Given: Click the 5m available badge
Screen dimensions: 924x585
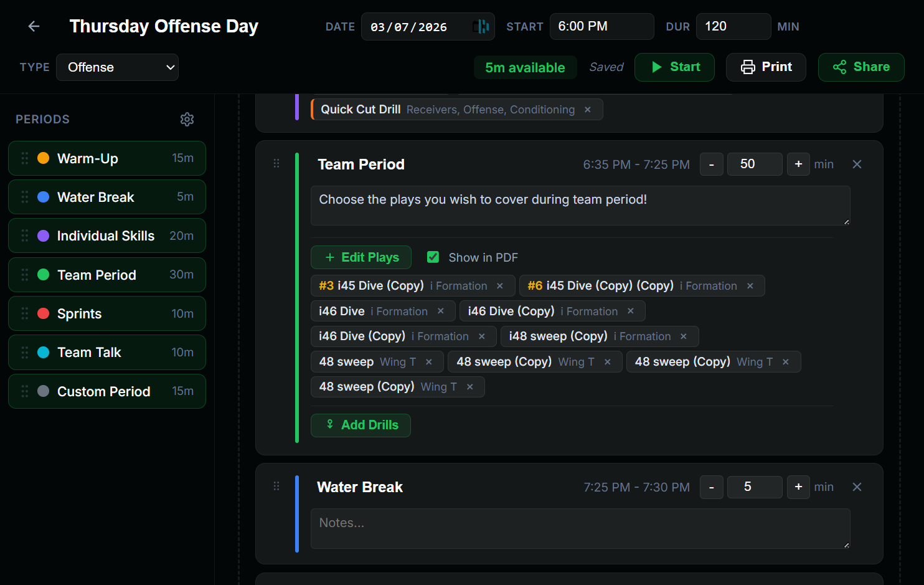Looking at the screenshot, I should tap(526, 68).
